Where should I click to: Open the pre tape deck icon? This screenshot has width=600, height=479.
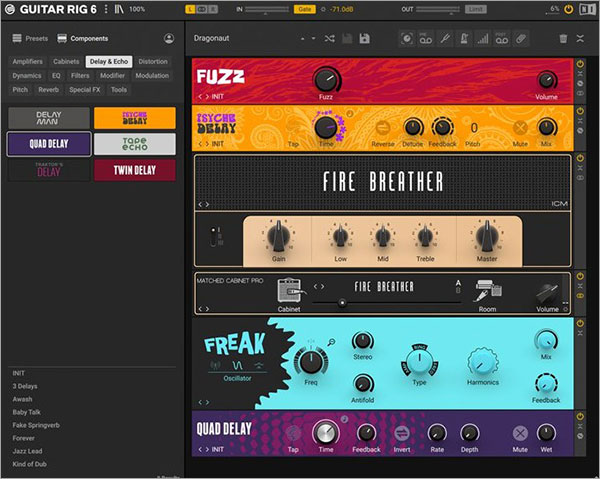tap(426, 39)
